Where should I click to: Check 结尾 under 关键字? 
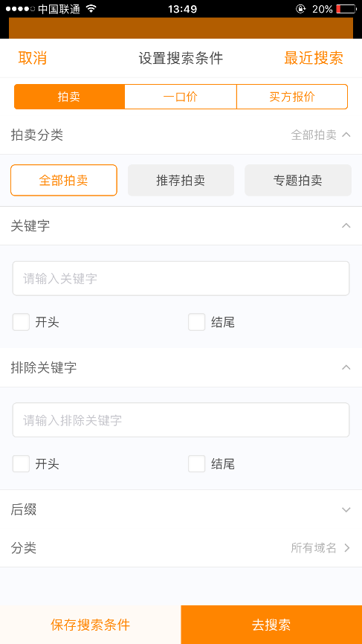point(196,322)
